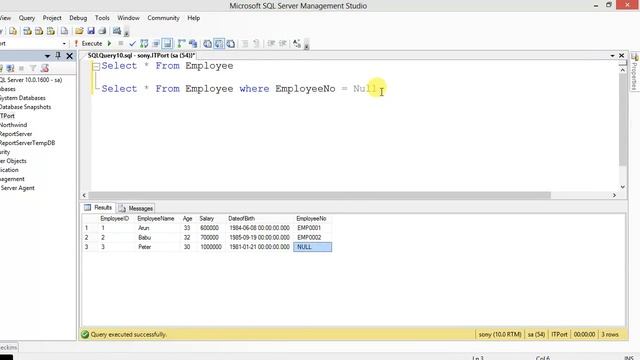640x360 pixels.
Task: Switch to the Results tab
Action: (x=98, y=208)
